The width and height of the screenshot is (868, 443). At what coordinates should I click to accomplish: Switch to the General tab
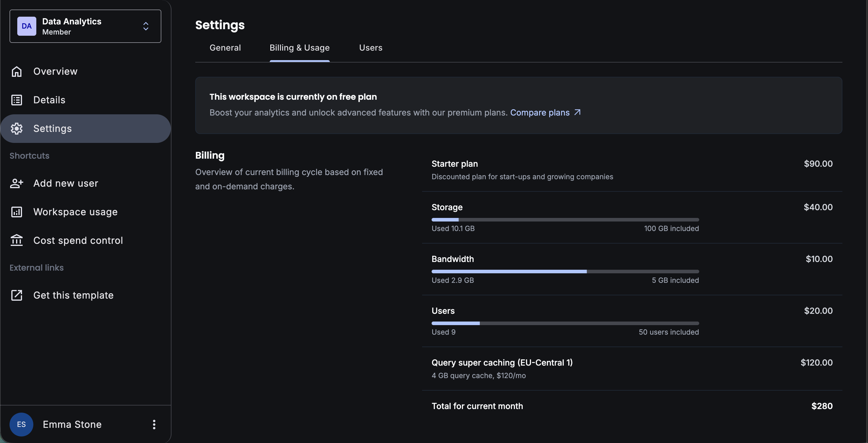point(225,48)
